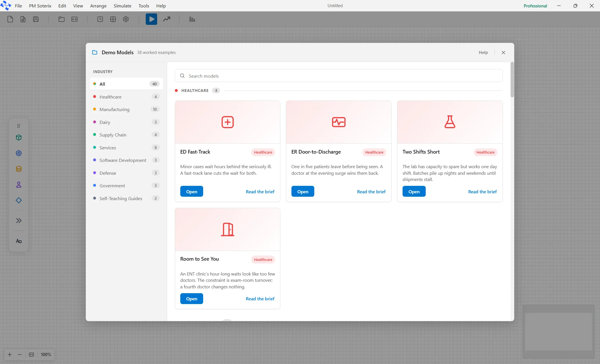
Task: Click the new-from-template document toolbar icon
Action: tap(23, 19)
